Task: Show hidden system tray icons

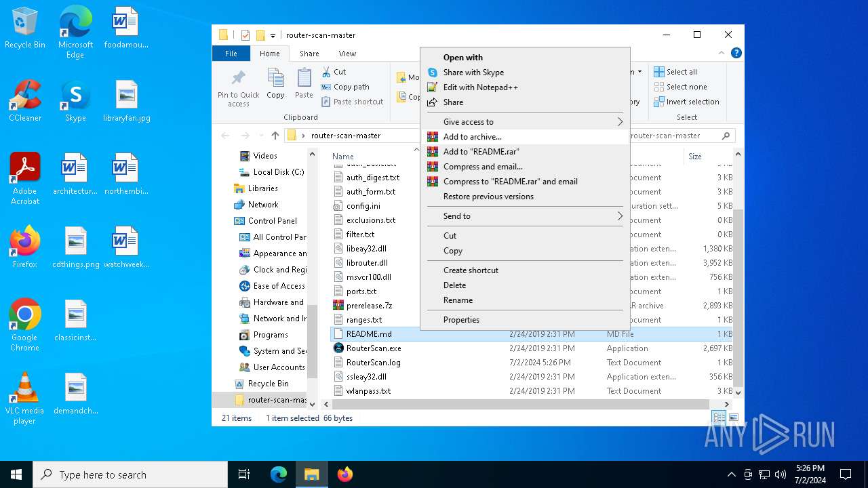Action: pos(731,474)
